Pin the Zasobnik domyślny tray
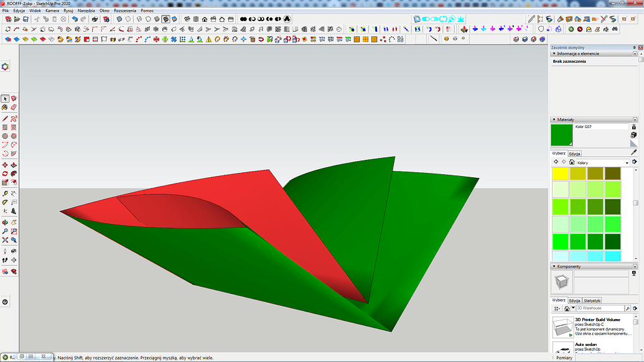The image size is (644, 362). [x=636, y=46]
